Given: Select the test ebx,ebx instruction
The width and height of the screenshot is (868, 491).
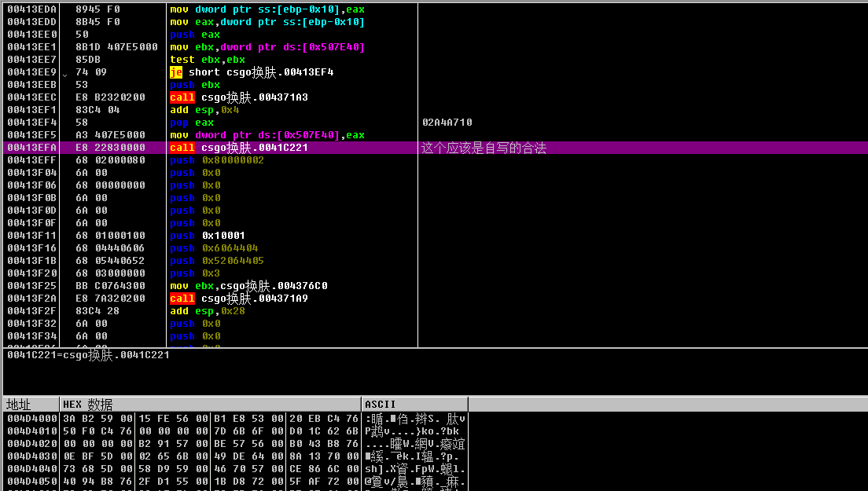Looking at the screenshot, I should [x=208, y=60].
